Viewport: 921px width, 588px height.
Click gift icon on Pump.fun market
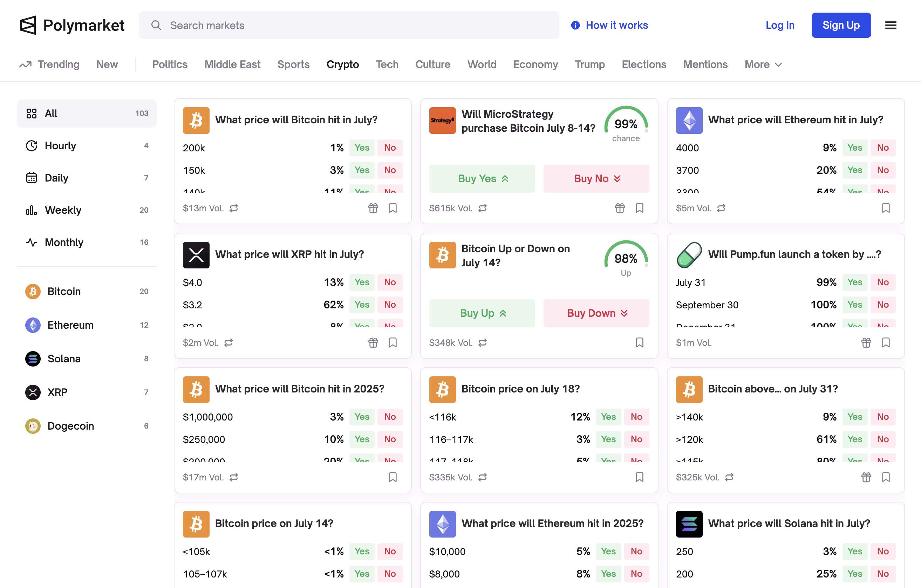[x=866, y=343]
